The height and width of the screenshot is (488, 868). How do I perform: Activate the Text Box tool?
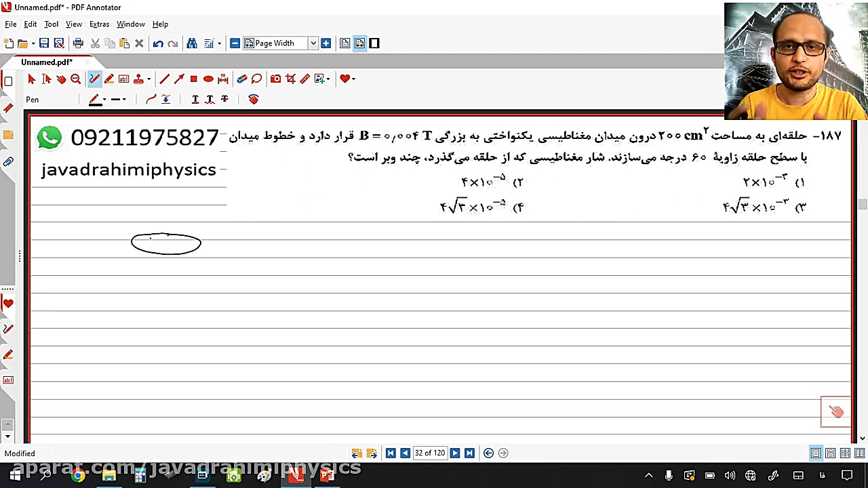click(123, 79)
